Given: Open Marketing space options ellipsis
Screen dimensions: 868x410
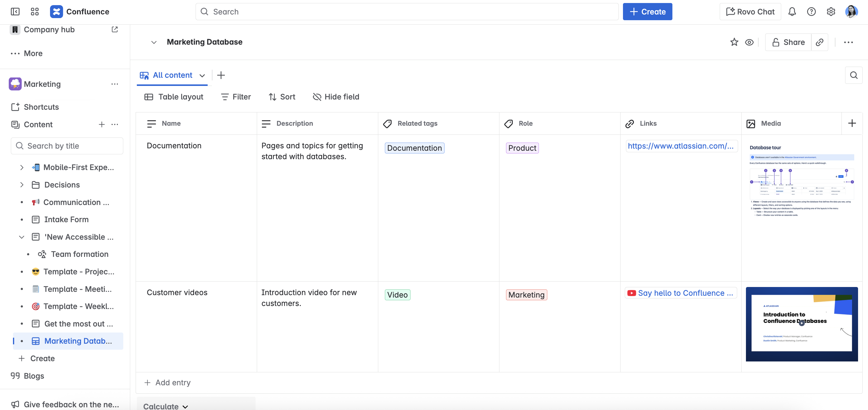Looking at the screenshot, I should point(115,84).
